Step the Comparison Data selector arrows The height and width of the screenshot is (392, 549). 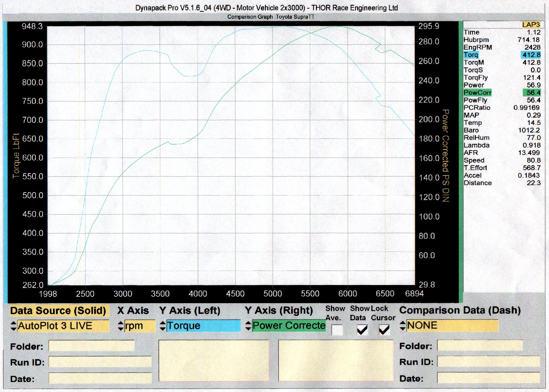point(403,326)
